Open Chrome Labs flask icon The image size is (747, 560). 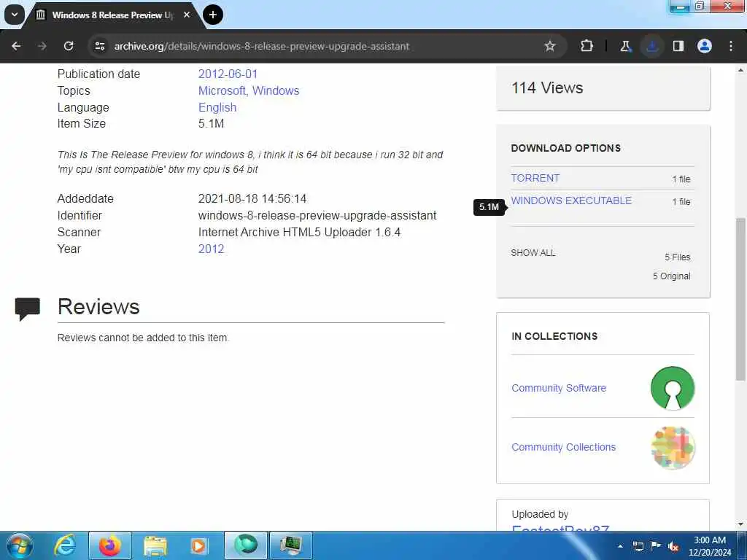(x=625, y=46)
